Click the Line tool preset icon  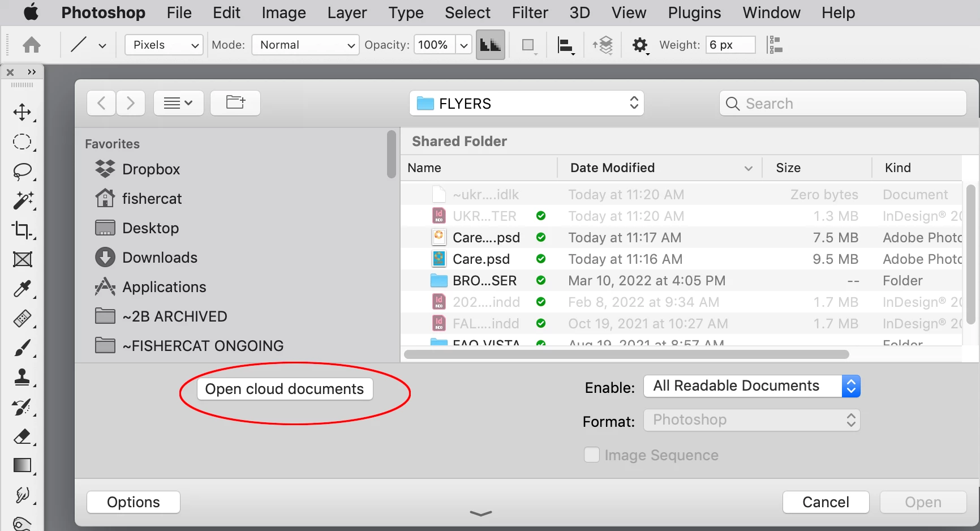(79, 45)
